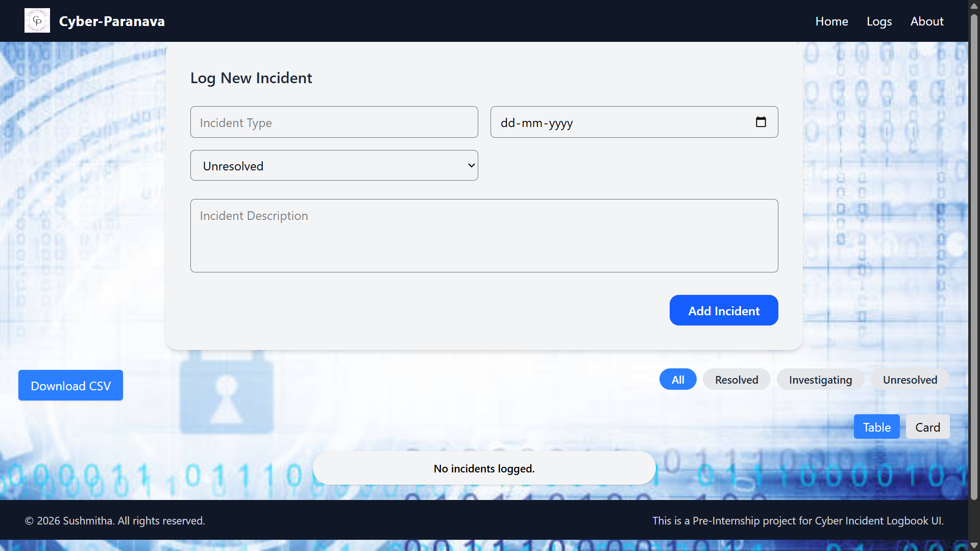Image resolution: width=980 pixels, height=551 pixels.
Task: Switch to Card view
Action: (927, 427)
